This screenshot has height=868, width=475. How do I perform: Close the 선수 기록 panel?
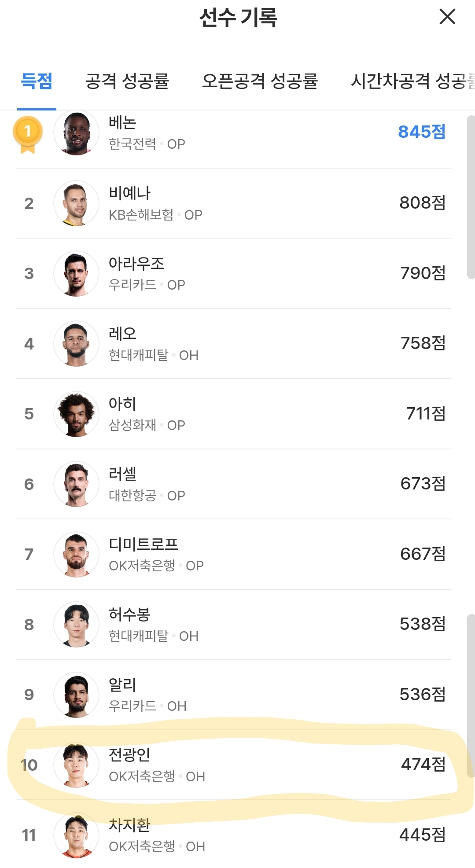(447, 17)
